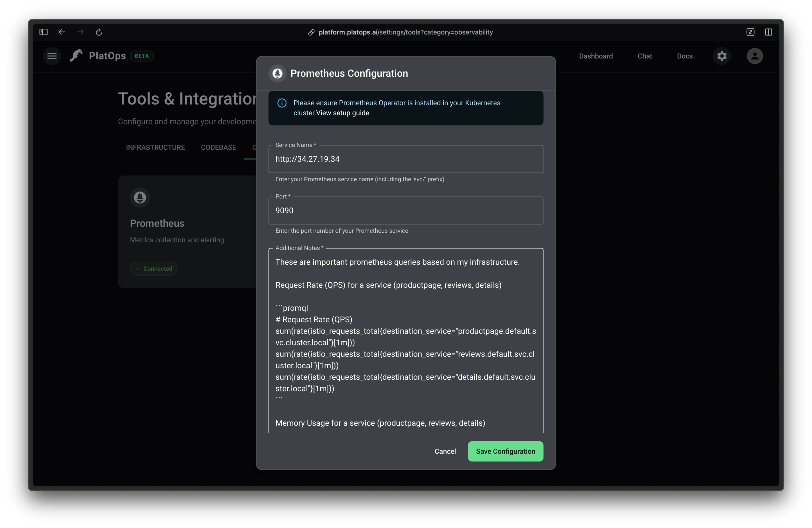The image size is (812, 528).
Task: Click the PlatOps logo
Action: pyautogui.click(x=76, y=55)
